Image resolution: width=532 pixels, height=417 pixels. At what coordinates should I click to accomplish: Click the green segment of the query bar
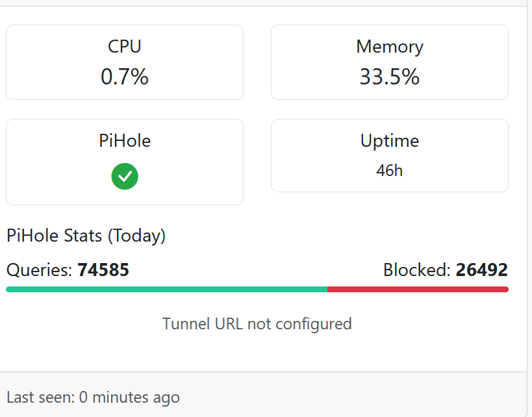(166, 290)
